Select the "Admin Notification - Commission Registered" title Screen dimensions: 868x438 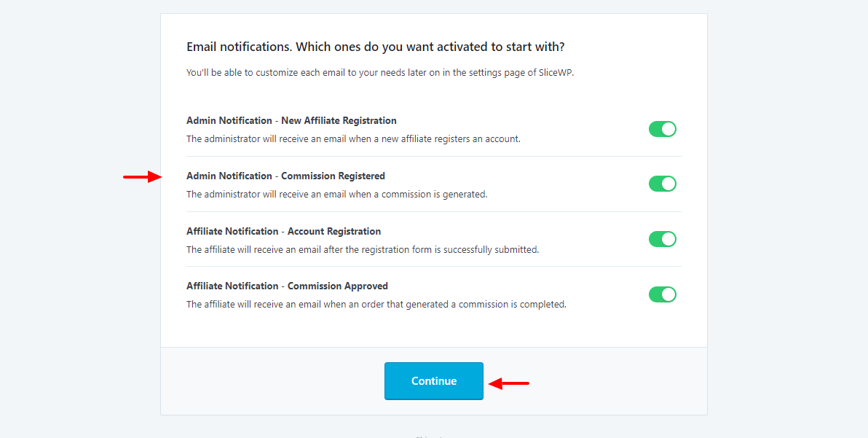[285, 176]
